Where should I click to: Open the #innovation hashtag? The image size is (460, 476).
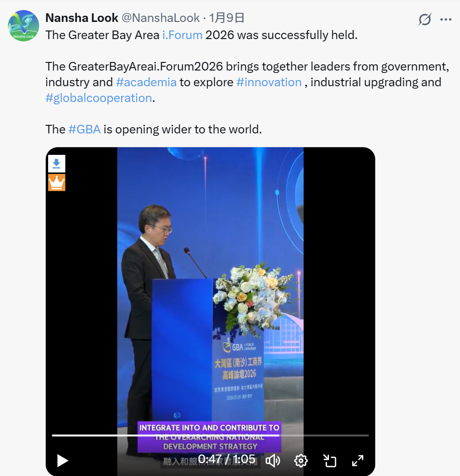click(x=269, y=82)
